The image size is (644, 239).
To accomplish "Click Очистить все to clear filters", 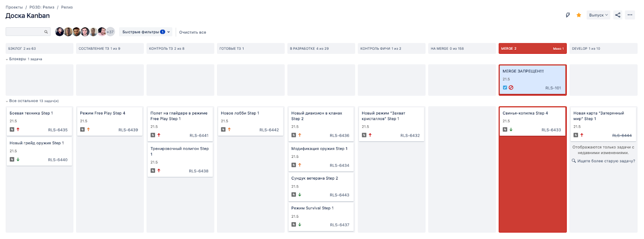I will (x=192, y=33).
